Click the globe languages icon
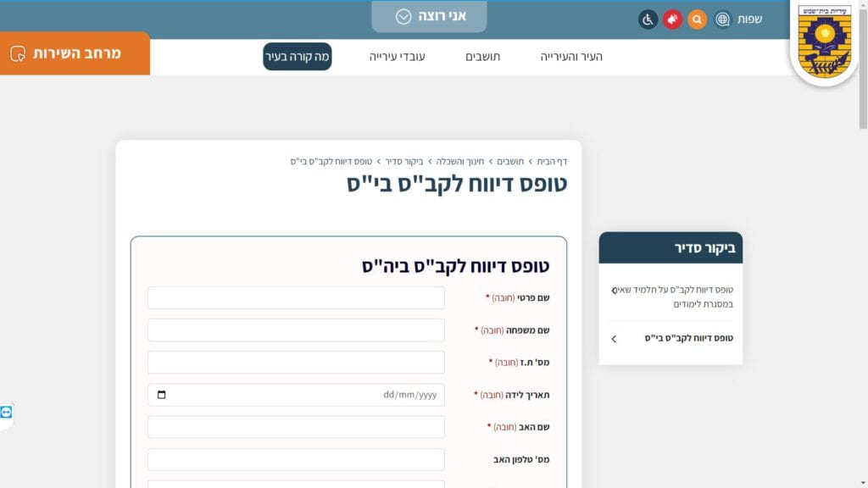 tap(722, 19)
